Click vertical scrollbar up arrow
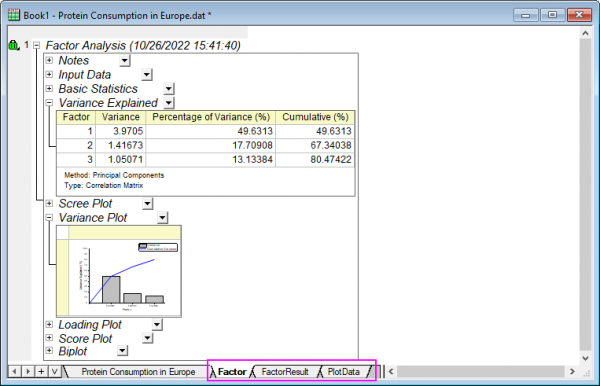This screenshot has height=386, width=600. pos(585,33)
